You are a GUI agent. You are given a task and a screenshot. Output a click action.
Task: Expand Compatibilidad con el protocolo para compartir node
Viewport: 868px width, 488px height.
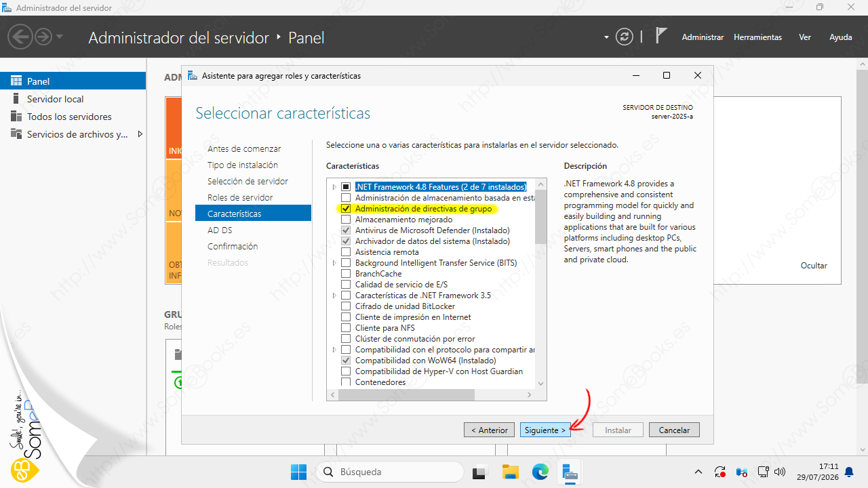click(334, 350)
